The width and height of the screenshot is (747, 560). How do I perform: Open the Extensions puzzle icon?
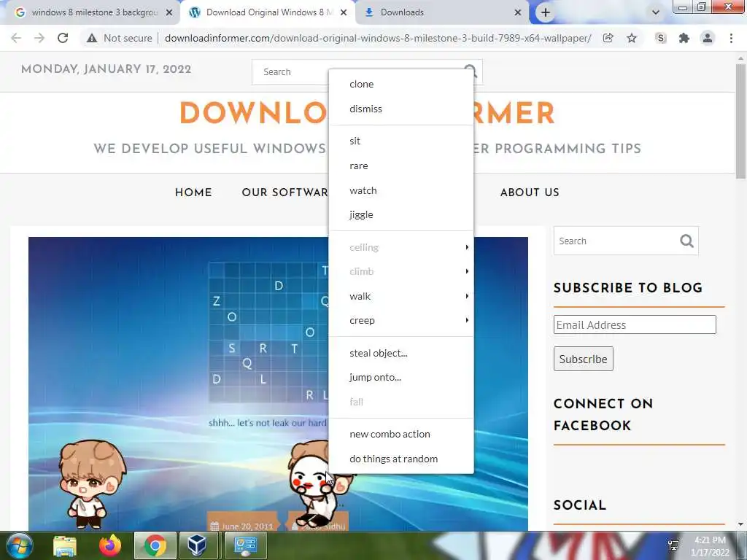684,38
